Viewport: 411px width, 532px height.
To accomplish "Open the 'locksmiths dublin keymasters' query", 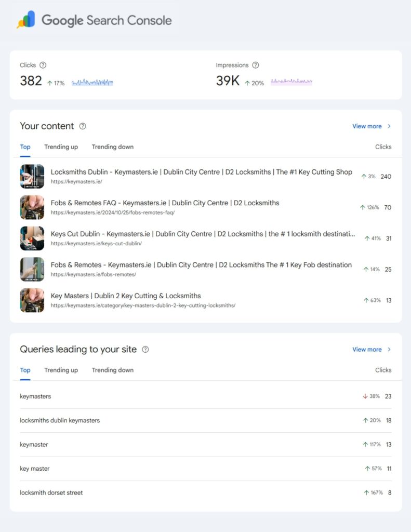I will pyautogui.click(x=60, y=420).
